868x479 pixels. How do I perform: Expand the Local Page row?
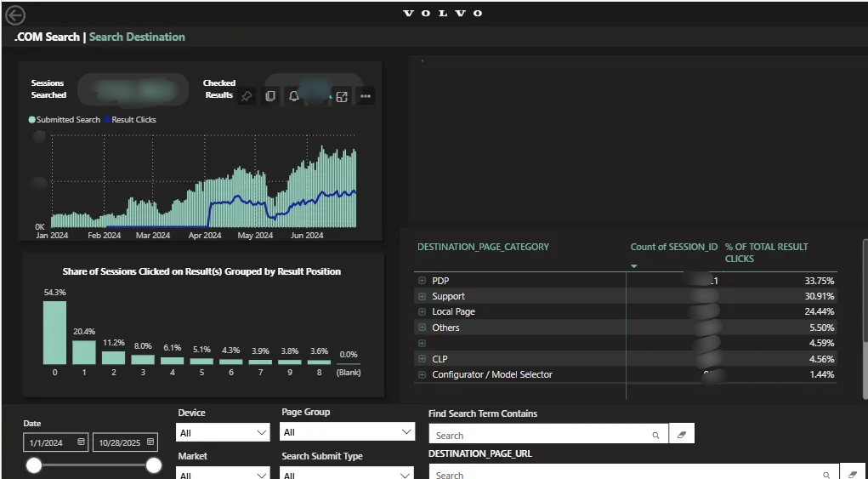click(x=422, y=311)
